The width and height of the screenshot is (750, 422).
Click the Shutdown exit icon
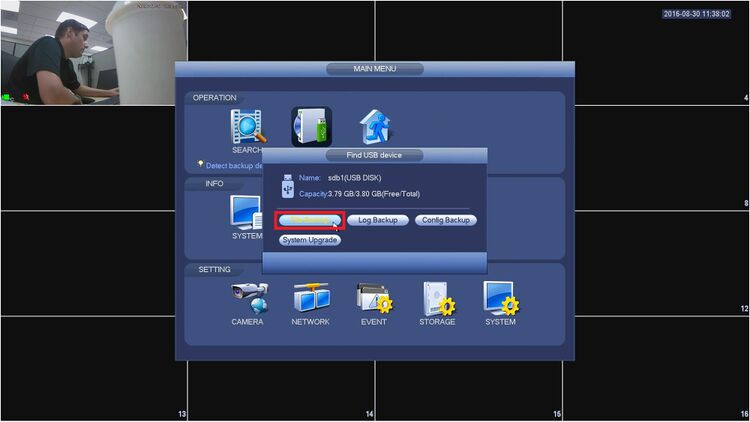(375, 127)
